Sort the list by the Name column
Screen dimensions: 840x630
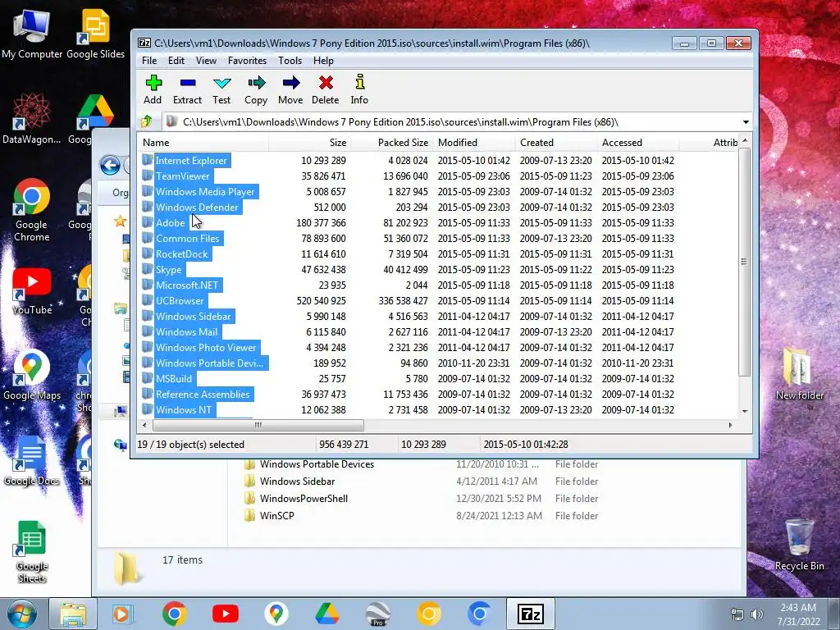(203, 143)
